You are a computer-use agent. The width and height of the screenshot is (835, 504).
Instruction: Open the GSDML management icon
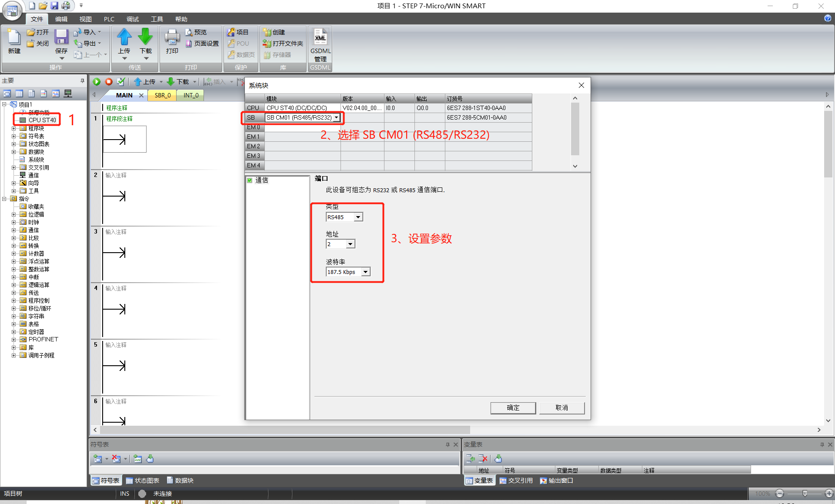pyautogui.click(x=321, y=37)
